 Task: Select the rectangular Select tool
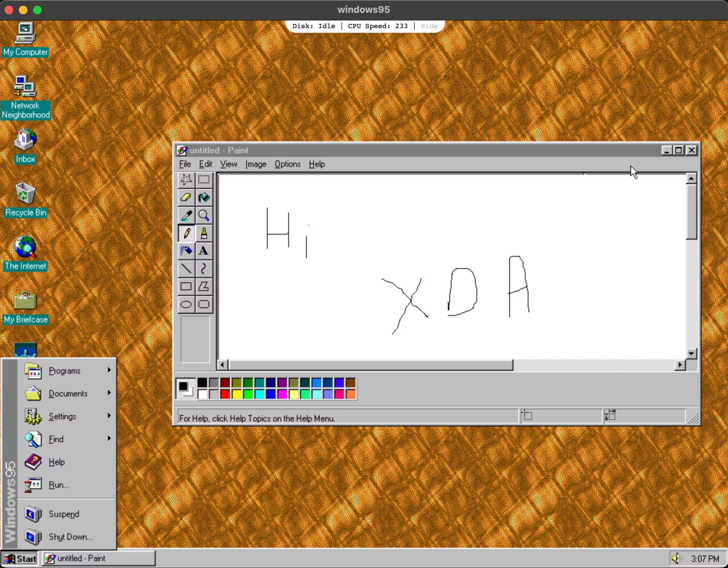point(204,179)
